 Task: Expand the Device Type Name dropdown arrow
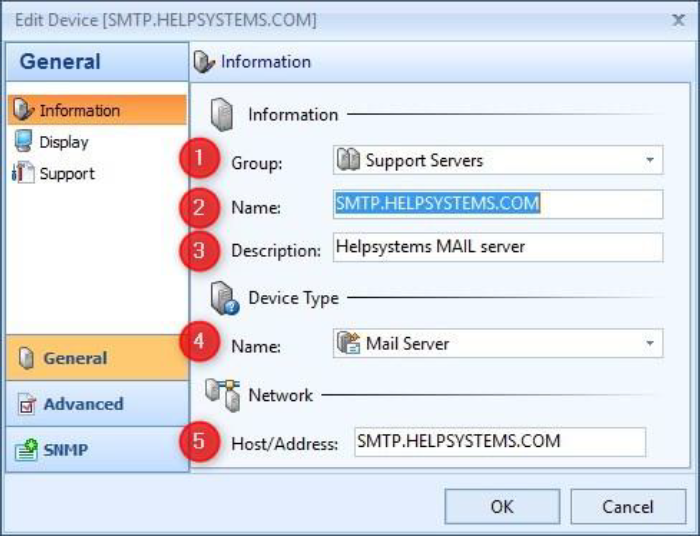pos(649,344)
